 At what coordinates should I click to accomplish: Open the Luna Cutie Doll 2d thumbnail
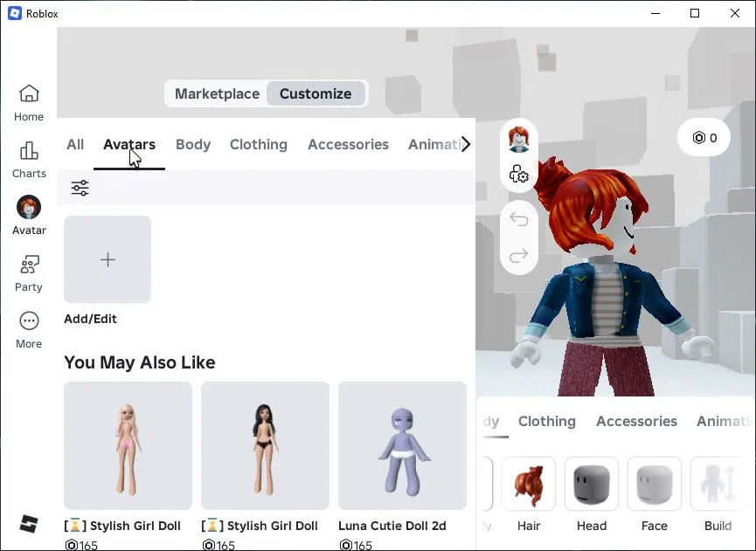click(x=402, y=445)
